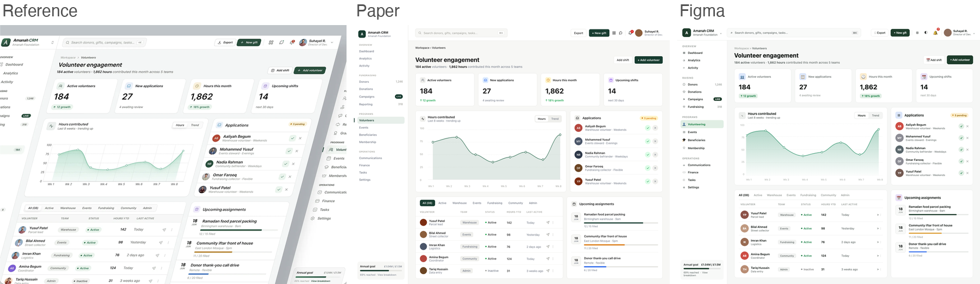Click Workspace breadcrumb in Paper panel
The height and width of the screenshot is (284, 980).
(x=422, y=48)
